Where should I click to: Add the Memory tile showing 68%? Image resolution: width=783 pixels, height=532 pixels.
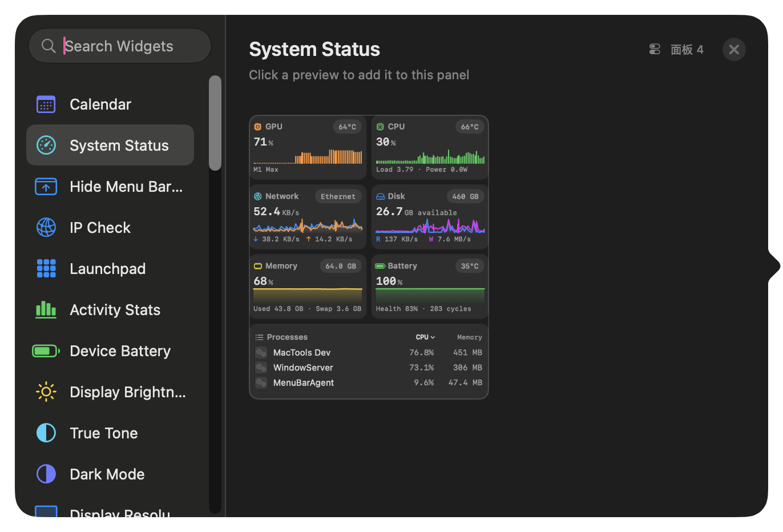[308, 287]
